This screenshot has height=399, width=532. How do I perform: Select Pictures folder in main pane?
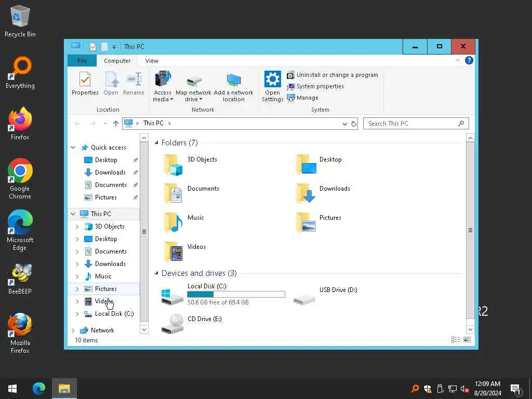(318, 222)
